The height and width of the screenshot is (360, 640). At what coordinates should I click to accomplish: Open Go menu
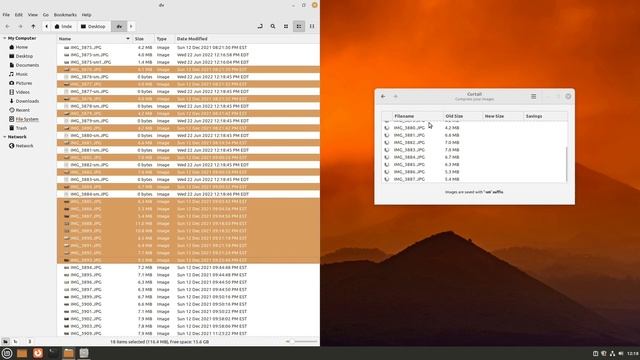point(46,15)
